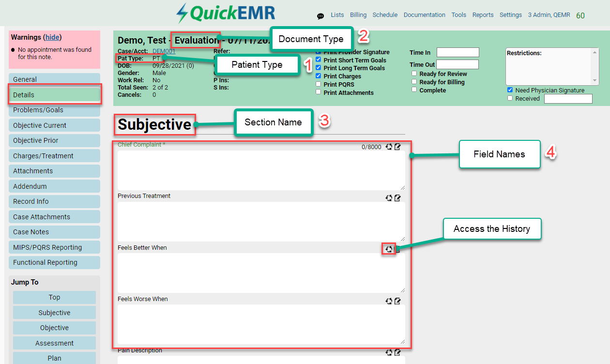Screen dimensions: 610x364
Task: Open Feels Worse When history icon
Action: point(389,301)
